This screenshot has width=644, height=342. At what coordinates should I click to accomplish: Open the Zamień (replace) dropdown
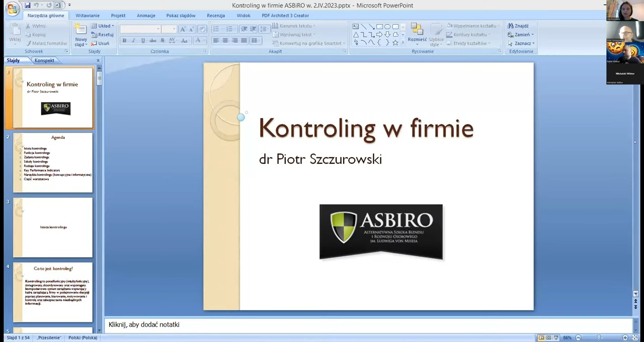[521, 35]
